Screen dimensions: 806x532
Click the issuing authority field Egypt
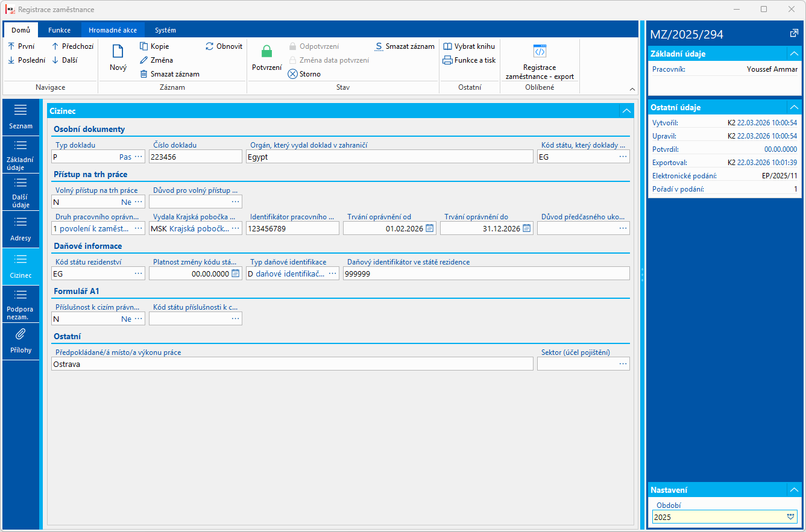tap(389, 157)
